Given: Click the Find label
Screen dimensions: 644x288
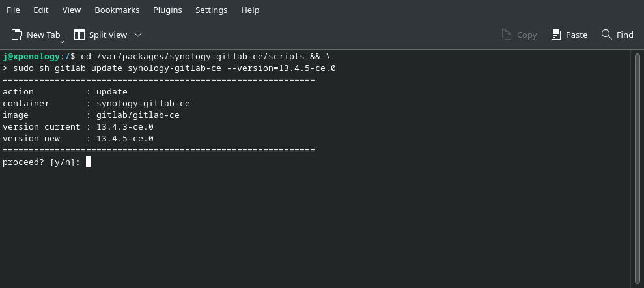Looking at the screenshot, I should point(625,35).
